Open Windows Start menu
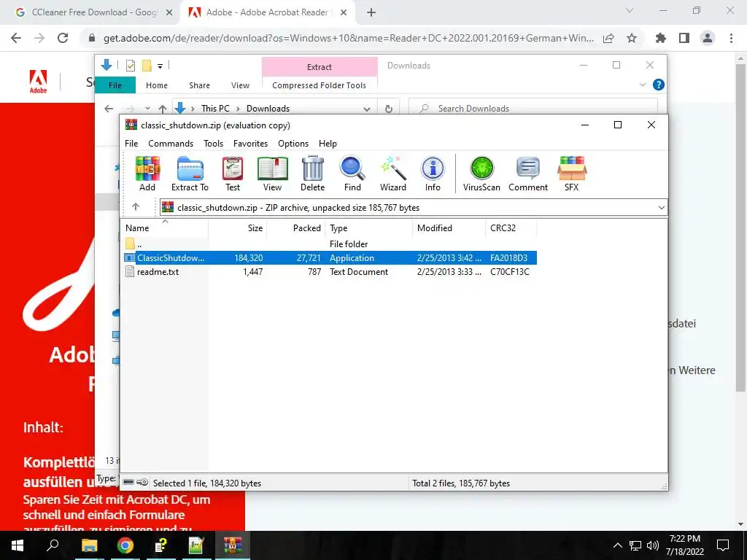Image resolution: width=747 pixels, height=560 pixels. pyautogui.click(x=18, y=545)
